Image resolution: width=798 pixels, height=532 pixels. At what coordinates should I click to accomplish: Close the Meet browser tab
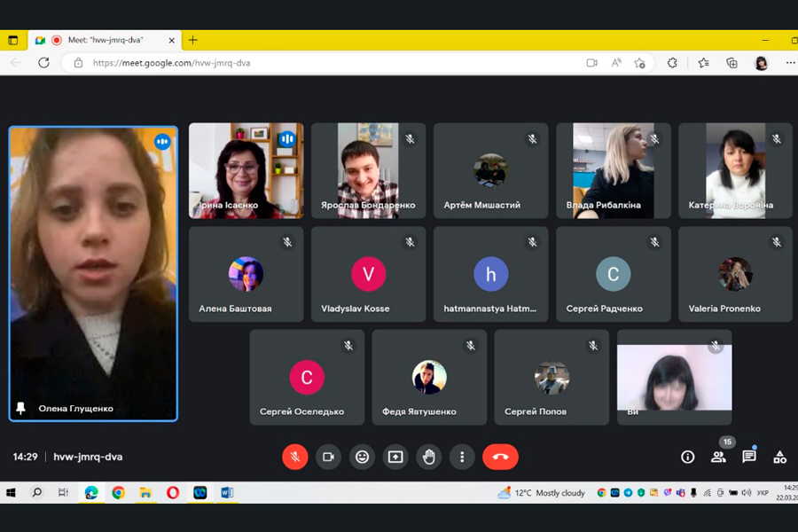[171, 40]
